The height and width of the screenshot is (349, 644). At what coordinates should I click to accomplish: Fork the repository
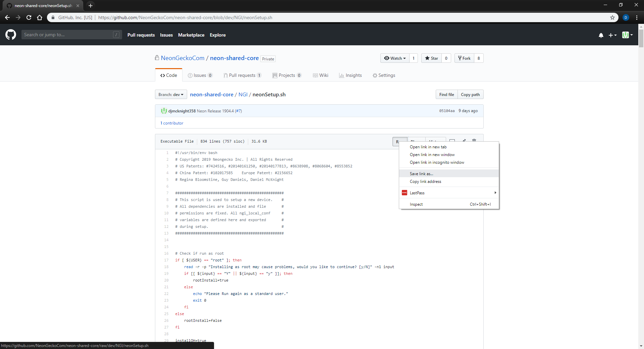pyautogui.click(x=464, y=58)
